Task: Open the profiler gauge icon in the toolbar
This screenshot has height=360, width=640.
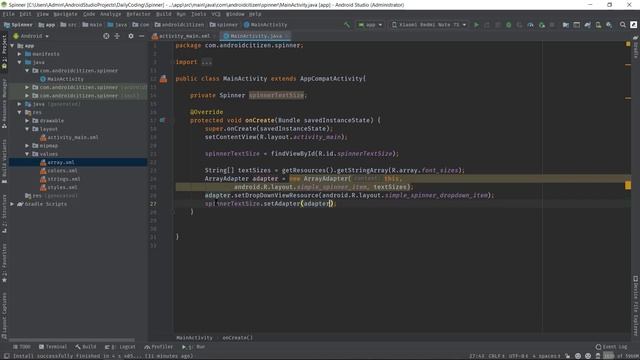Action: click(530, 25)
